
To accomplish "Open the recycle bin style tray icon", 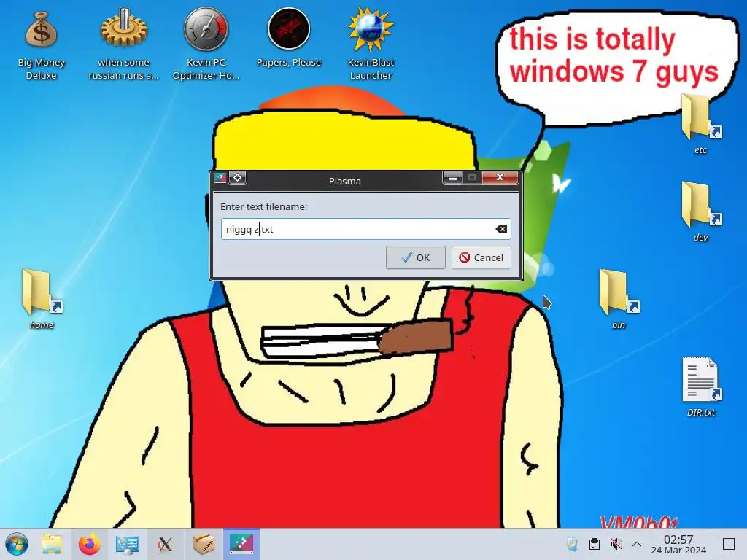I will click(572, 544).
